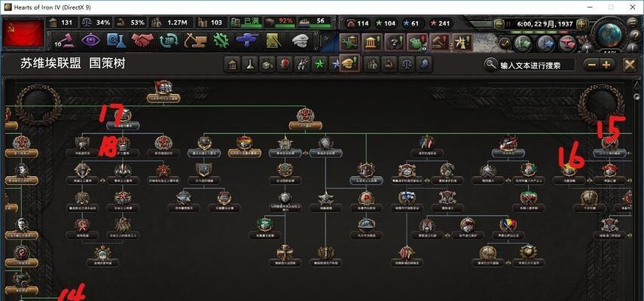
Task: Select the Romanian flag focus node
Action: click(x=508, y=228)
